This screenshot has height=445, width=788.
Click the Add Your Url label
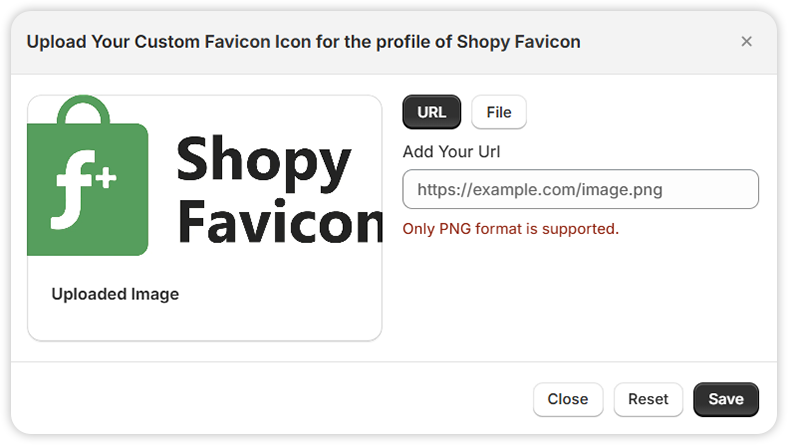point(451,151)
